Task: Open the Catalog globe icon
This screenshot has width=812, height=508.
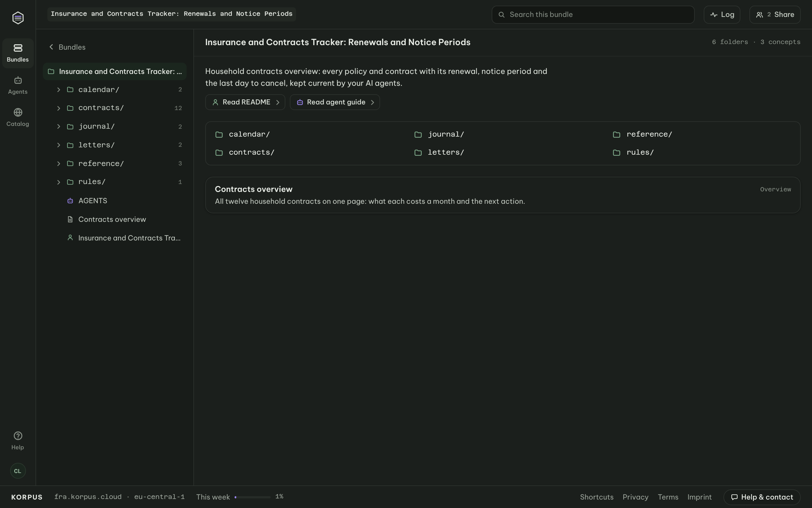Action: tap(18, 112)
